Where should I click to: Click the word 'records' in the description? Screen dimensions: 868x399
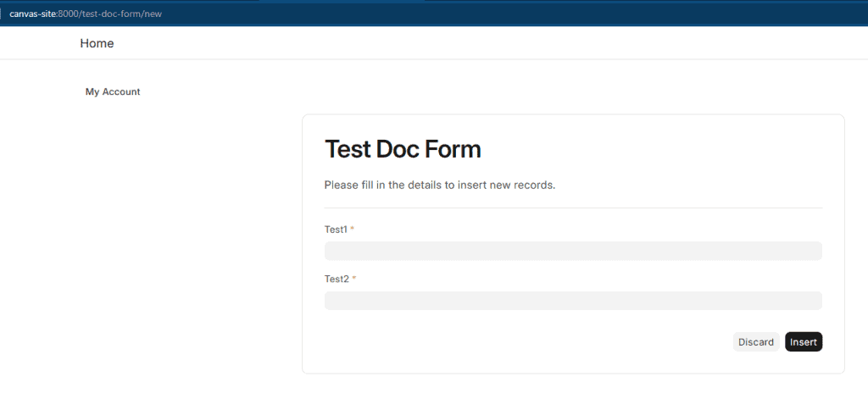click(534, 185)
